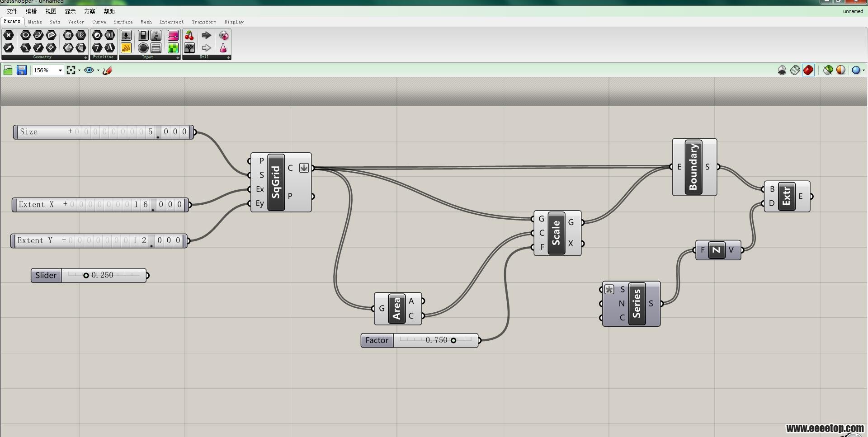Click the Slider knob at 0.250
The height and width of the screenshot is (437, 868).
(86, 275)
